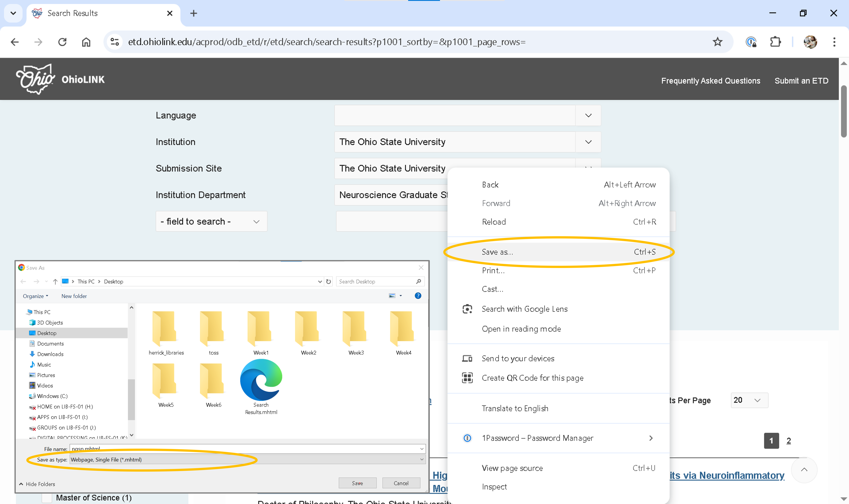Open site information in the address bar
849x504 pixels.
click(x=114, y=42)
